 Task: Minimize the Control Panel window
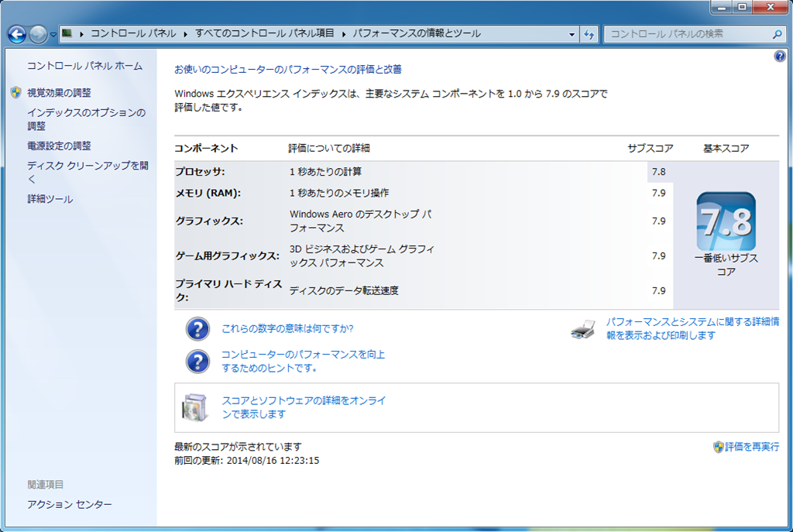tap(722, 7)
